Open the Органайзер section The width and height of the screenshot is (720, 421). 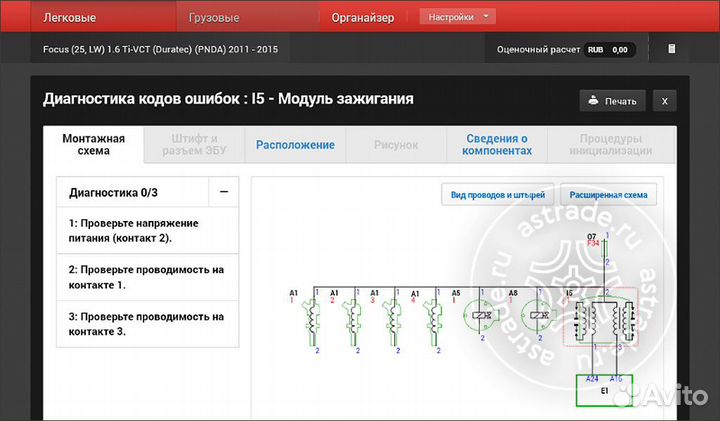pyautogui.click(x=363, y=17)
